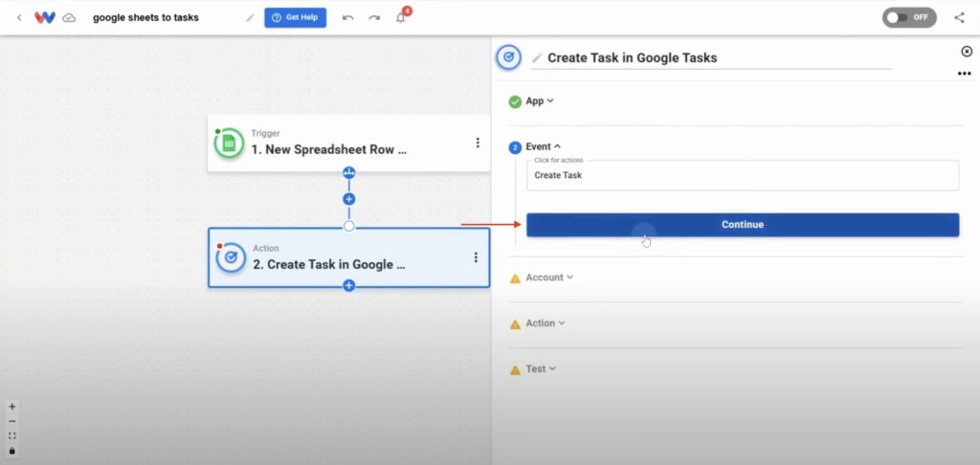Click the Google Tasks action step icon
Viewport: 980px width, 465px height.
pyautogui.click(x=231, y=257)
